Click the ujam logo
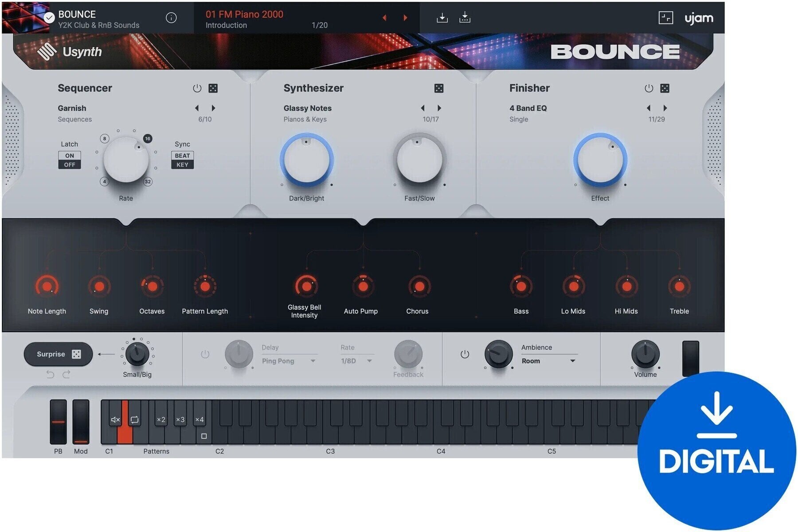The height and width of the screenshot is (532, 798). tap(699, 18)
